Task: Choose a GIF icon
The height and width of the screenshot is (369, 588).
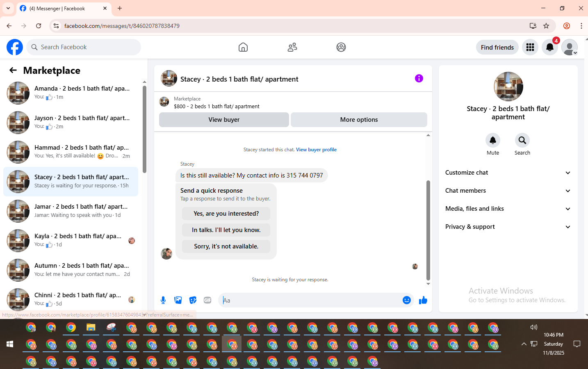Action: click(207, 300)
